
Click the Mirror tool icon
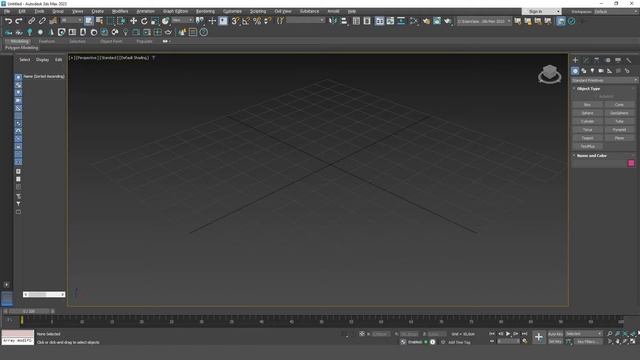click(333, 21)
